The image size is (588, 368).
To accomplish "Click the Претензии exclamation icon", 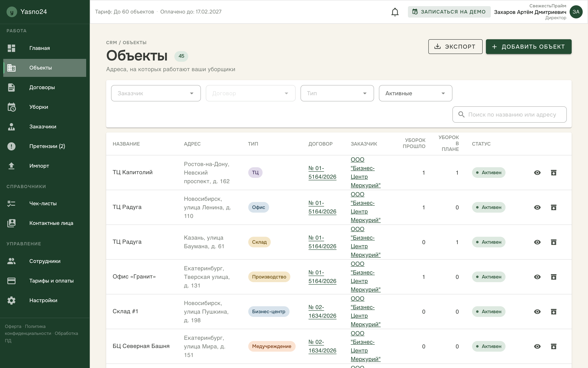I will coord(11,146).
